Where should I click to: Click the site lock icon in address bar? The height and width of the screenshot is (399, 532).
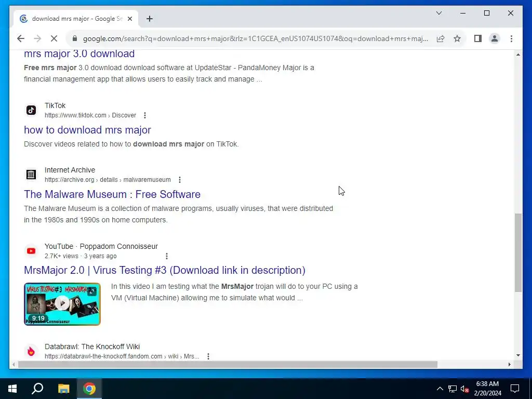click(75, 38)
